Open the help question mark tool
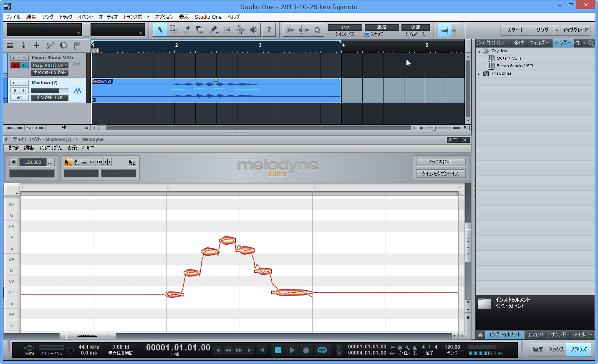Screen dimensions: 598x364 coord(269,30)
